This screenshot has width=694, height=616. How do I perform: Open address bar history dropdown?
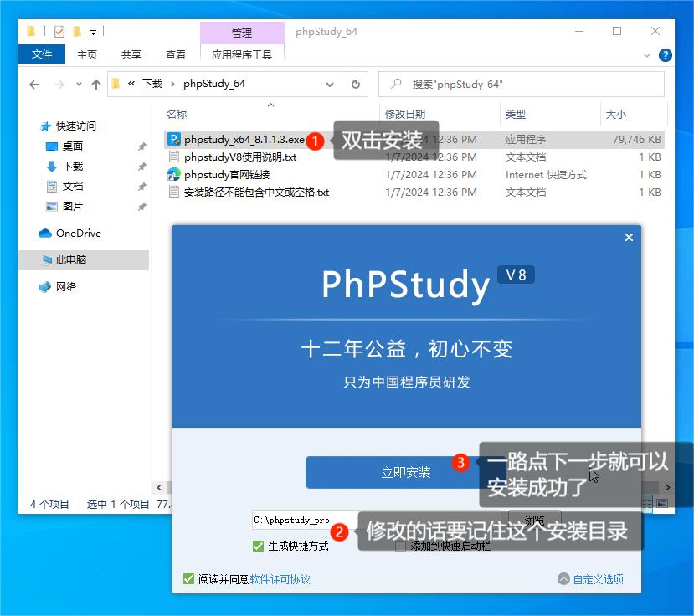[x=330, y=84]
